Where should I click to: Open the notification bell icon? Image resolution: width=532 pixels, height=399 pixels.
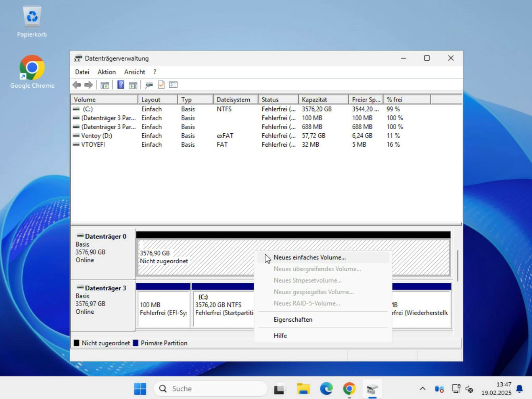pyautogui.click(x=519, y=389)
